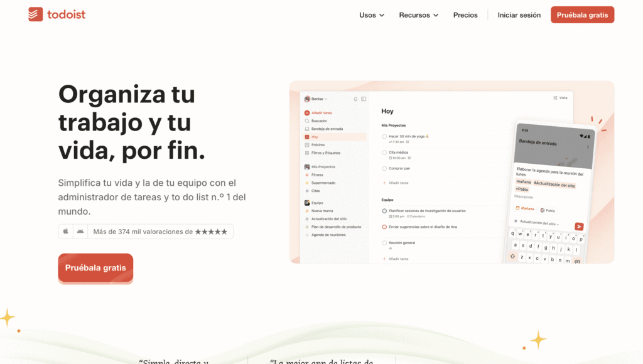The image size is (643, 364).
Task: Expand the Recursos navigation dropdown
Action: (418, 15)
